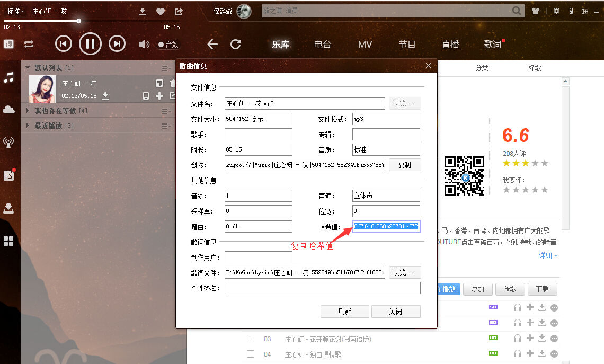Send the playlist song to mobile
The width and height of the screenshot is (604, 364).
(146, 96)
